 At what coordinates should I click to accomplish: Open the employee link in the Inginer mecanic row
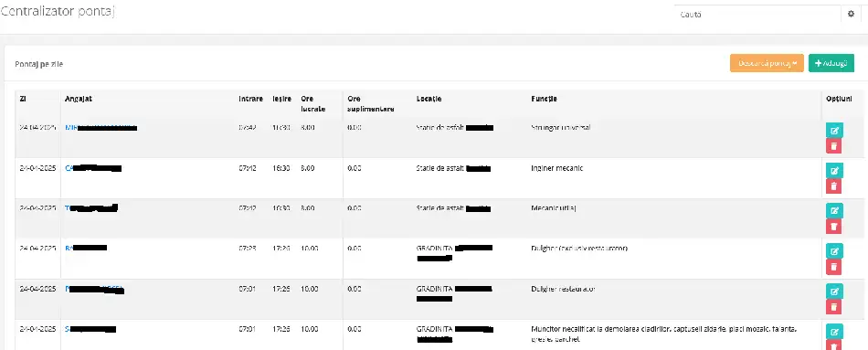click(93, 168)
